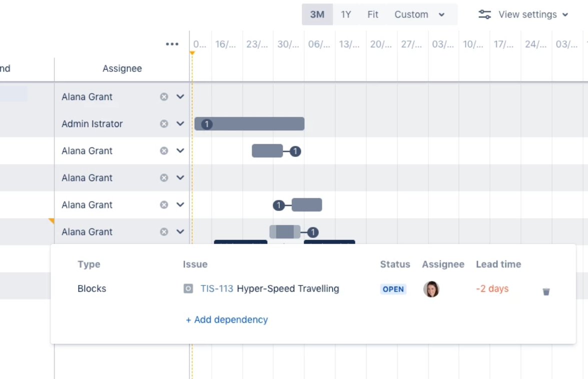Open the Custom timeframe dropdown
Image resolution: width=588 pixels, height=379 pixels.
click(419, 14)
